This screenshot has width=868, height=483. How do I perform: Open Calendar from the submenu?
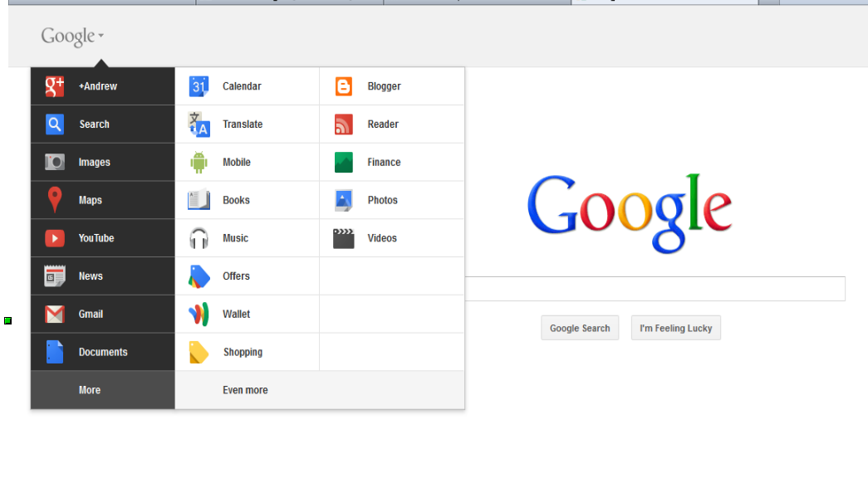(x=247, y=86)
